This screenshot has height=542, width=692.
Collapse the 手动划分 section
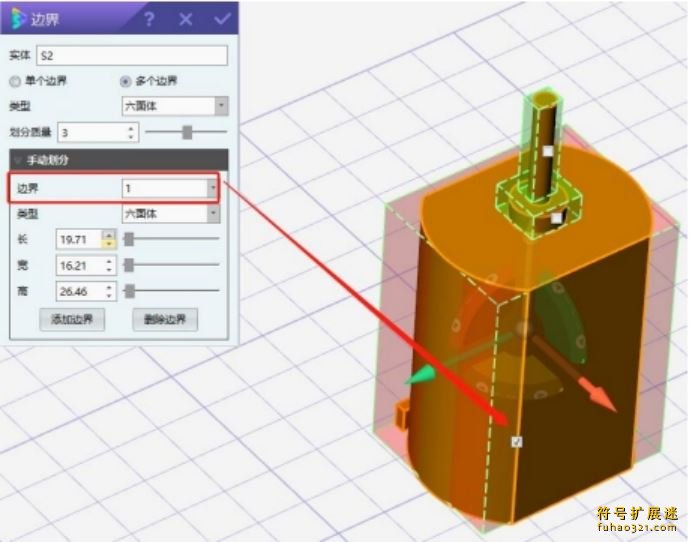pyautogui.click(x=17, y=160)
